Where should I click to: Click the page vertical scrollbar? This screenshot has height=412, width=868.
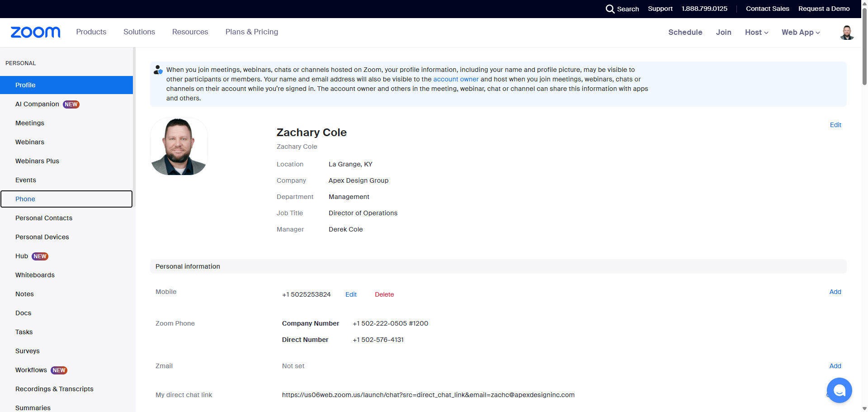coord(864,45)
